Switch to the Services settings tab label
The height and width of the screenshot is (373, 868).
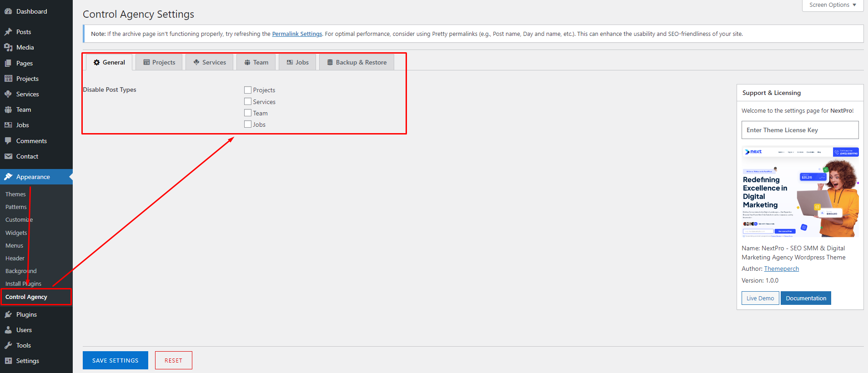pyautogui.click(x=214, y=62)
